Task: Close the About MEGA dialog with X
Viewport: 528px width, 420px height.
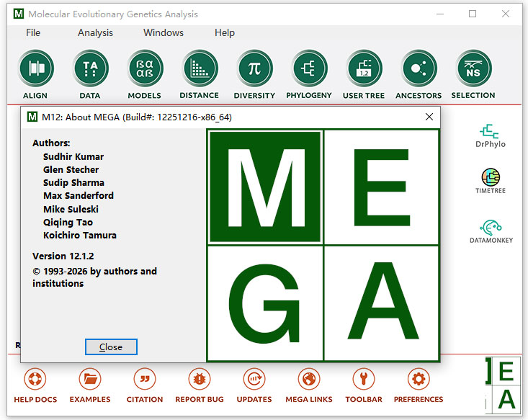Action: [x=429, y=117]
